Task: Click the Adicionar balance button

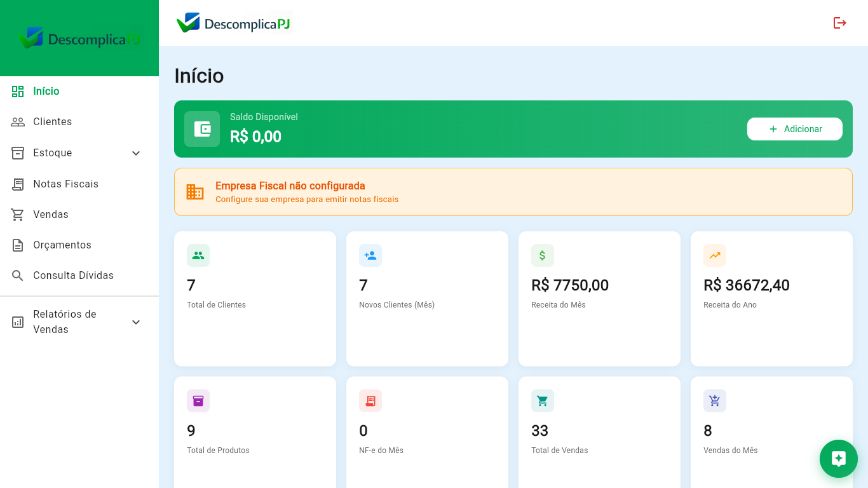Action: pos(795,129)
